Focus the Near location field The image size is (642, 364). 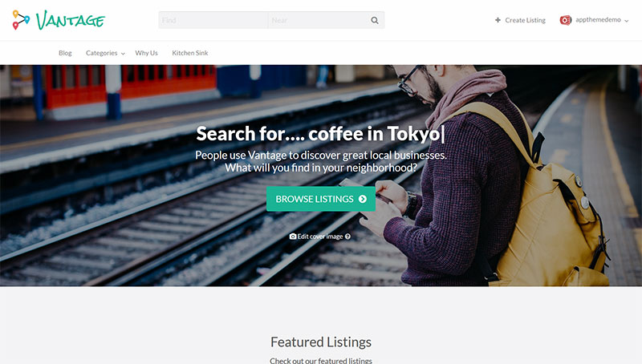tap(317, 20)
